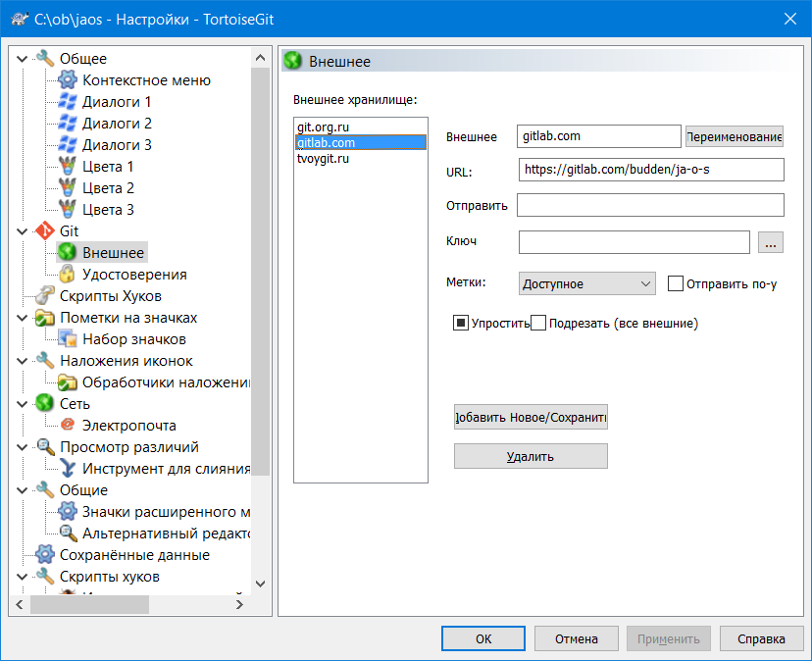Click the Удалить button
The width and height of the screenshot is (812, 661).
tap(531, 456)
